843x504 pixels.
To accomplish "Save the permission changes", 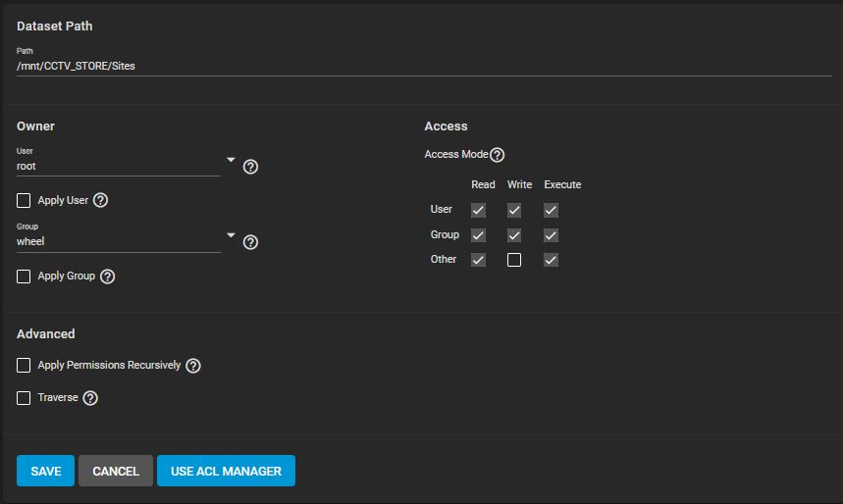I will 46,471.
